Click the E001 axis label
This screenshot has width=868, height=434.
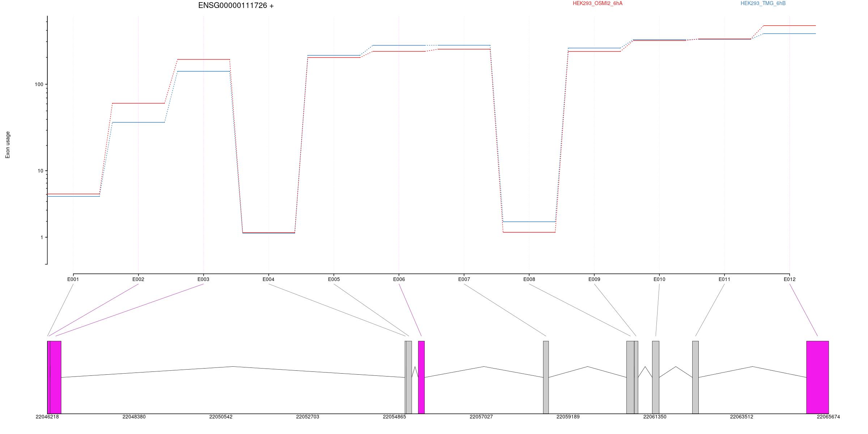click(73, 279)
